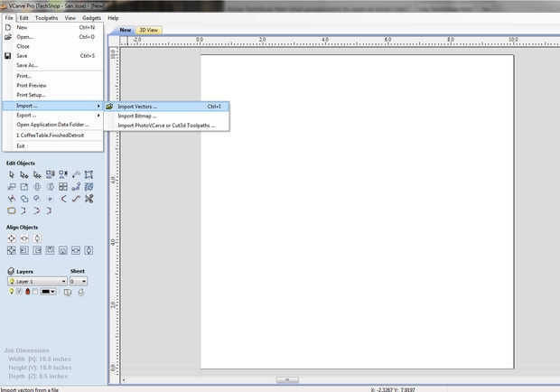Open the View menu
The height and width of the screenshot is (392, 560).
tap(70, 18)
